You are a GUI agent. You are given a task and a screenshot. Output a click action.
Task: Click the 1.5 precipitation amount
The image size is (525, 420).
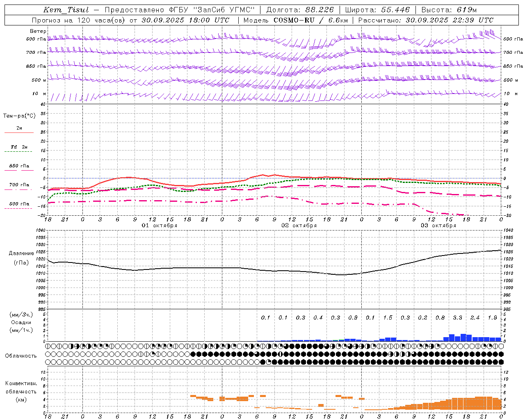point(388,318)
